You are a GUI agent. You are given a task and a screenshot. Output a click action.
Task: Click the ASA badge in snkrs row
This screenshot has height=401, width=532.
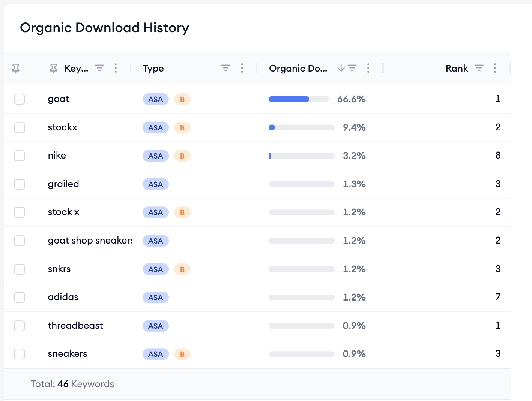coord(156,269)
